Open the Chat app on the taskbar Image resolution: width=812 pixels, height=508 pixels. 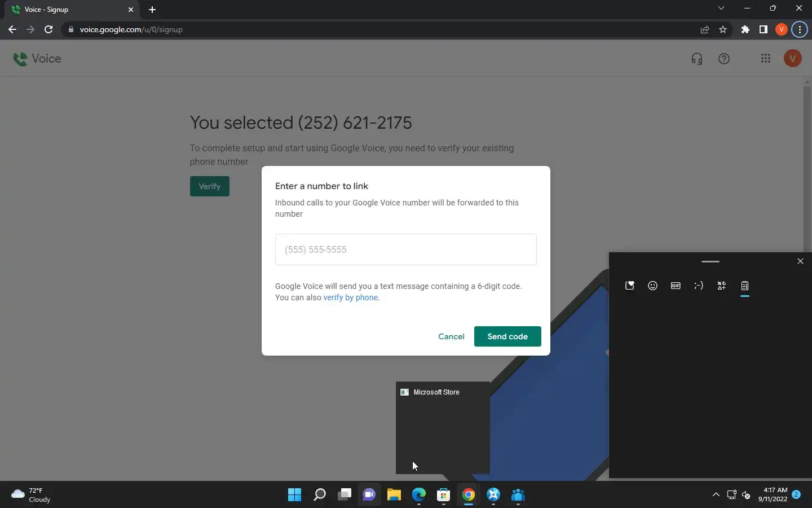click(x=369, y=495)
